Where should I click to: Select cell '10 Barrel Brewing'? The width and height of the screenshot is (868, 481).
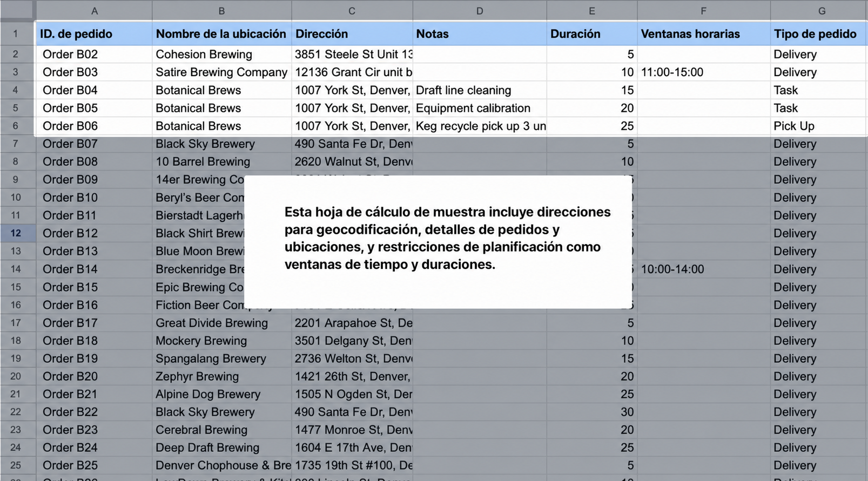221,161
